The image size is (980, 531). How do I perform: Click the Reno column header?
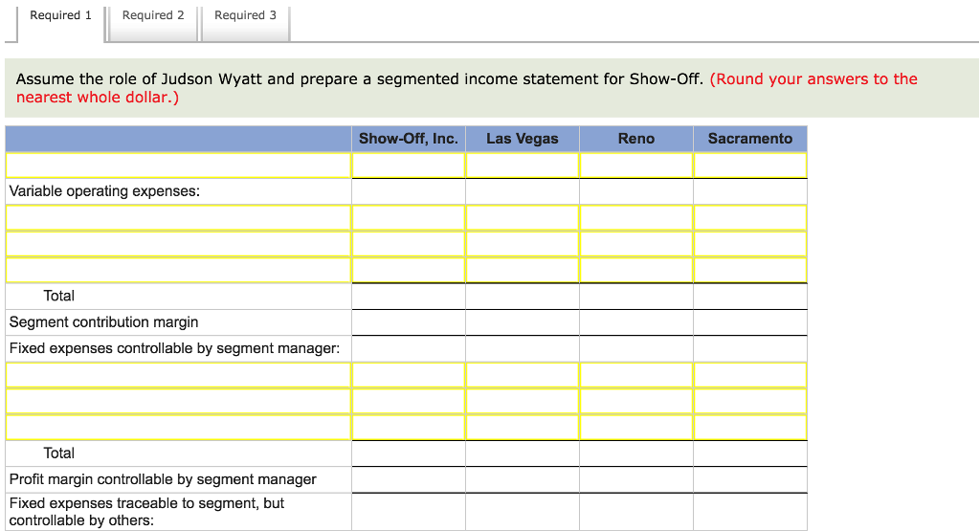(636, 139)
